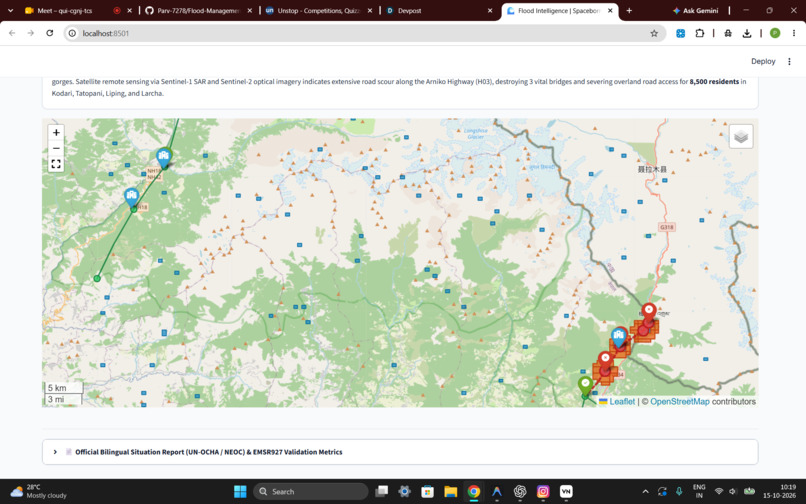
Task: Click the Deploy button
Action: tap(763, 61)
